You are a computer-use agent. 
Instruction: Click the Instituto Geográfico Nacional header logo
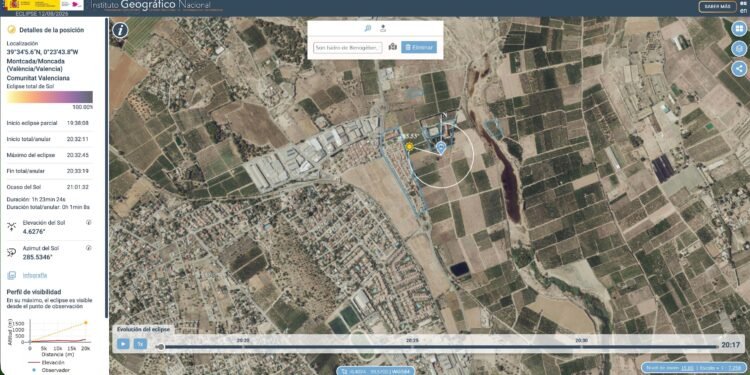click(151, 6)
